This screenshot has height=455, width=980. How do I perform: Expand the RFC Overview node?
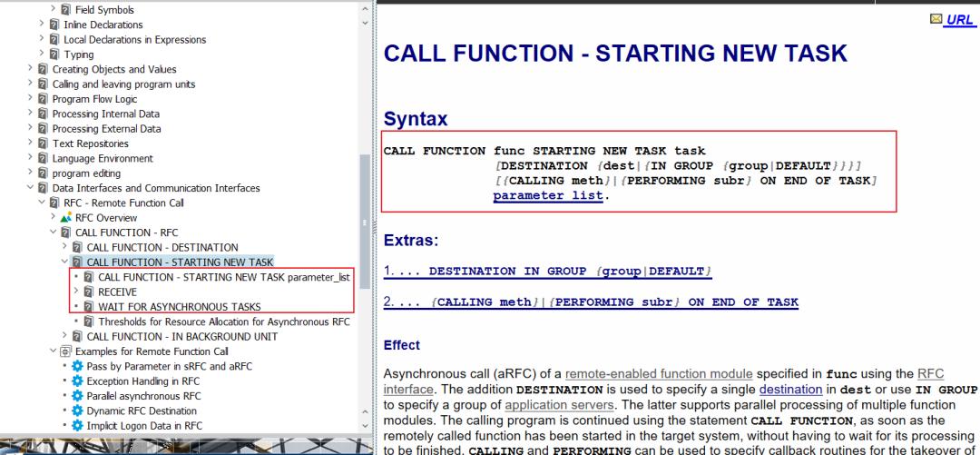click(54, 218)
